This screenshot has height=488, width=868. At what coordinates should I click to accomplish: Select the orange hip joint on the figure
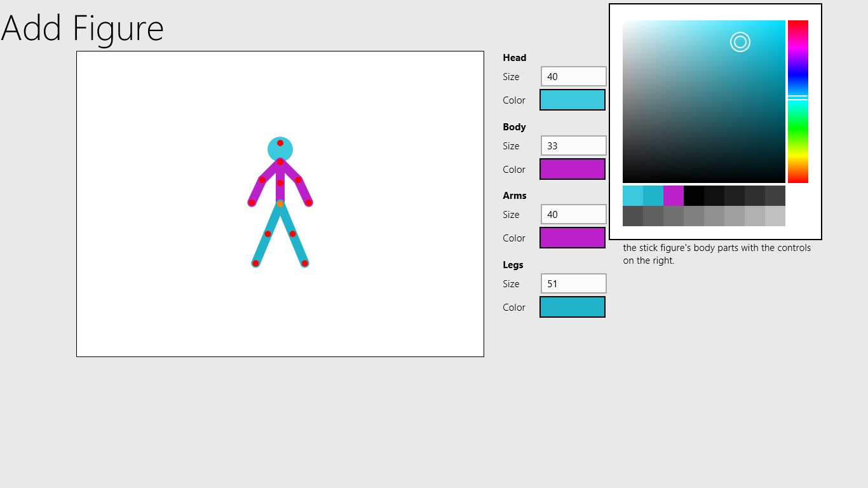tap(280, 204)
